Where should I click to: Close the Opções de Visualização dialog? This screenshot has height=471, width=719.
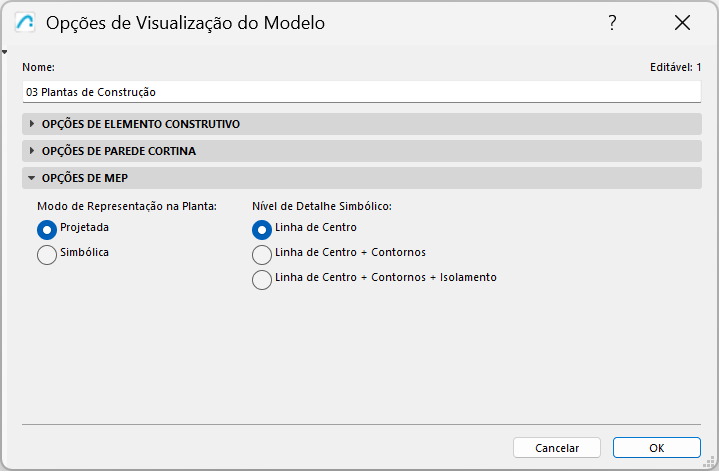pyautogui.click(x=683, y=23)
